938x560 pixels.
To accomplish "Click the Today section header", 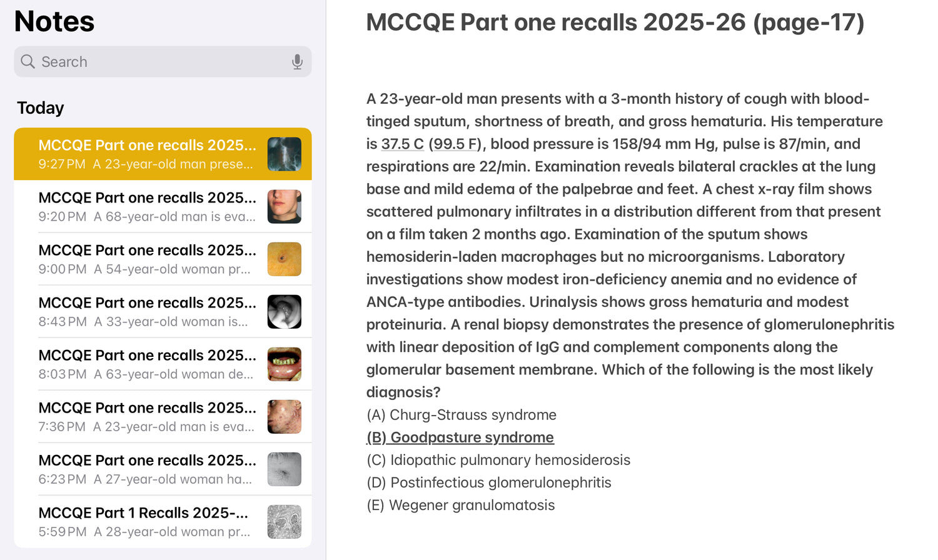I will [41, 108].
